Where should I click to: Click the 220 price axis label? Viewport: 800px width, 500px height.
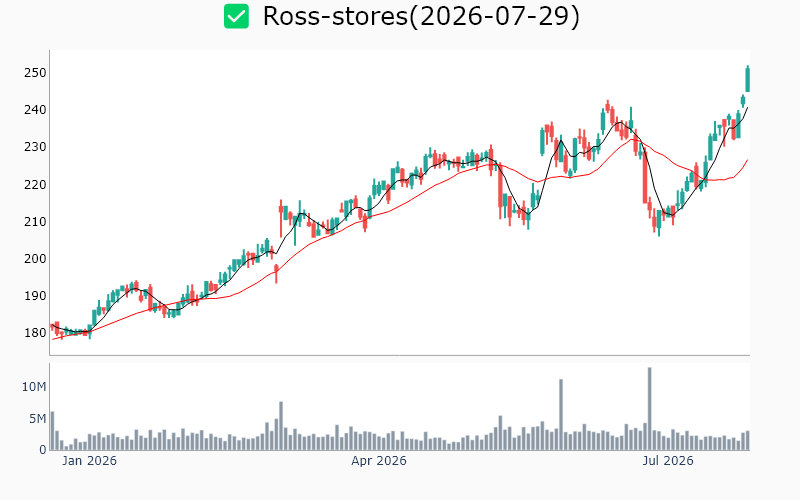(35, 185)
